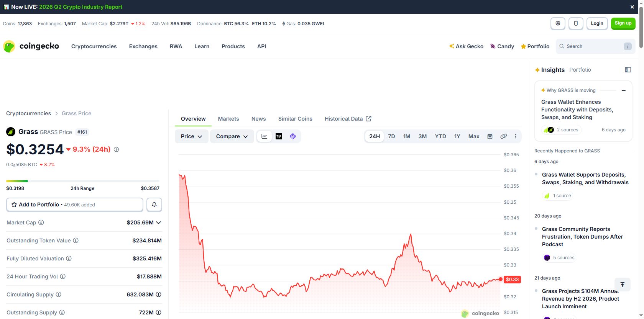Screen dimensions: 644x319
Task: Switch to the Insights panel tab
Action: (x=550, y=70)
